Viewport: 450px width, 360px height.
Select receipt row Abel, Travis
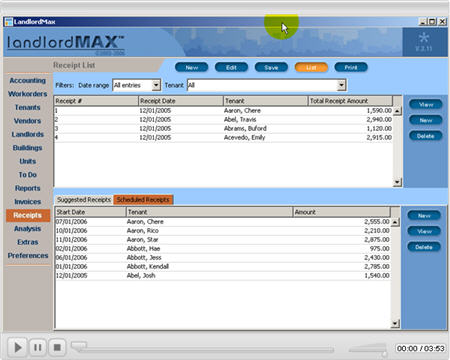[223, 120]
